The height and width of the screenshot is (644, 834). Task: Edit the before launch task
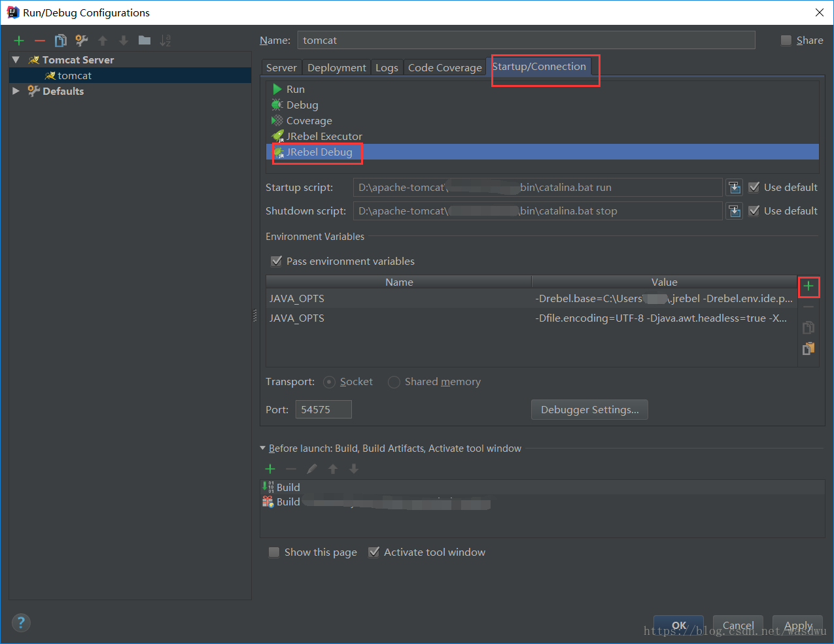click(312, 469)
